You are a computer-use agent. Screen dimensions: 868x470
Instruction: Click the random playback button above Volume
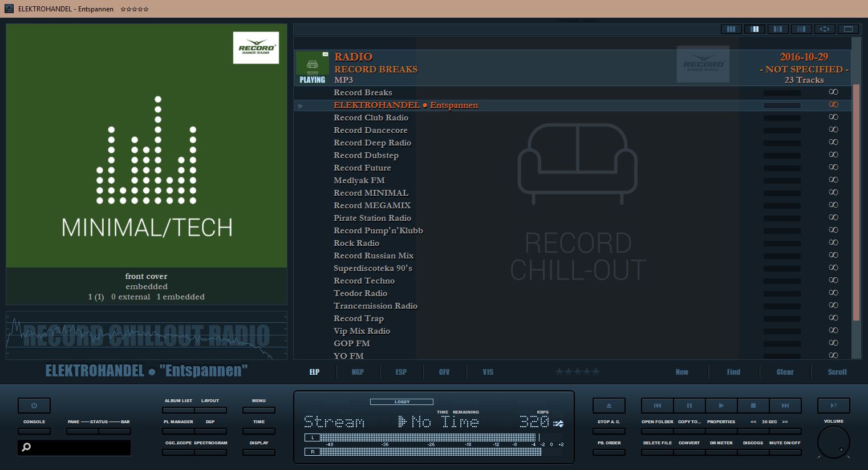pos(833,406)
